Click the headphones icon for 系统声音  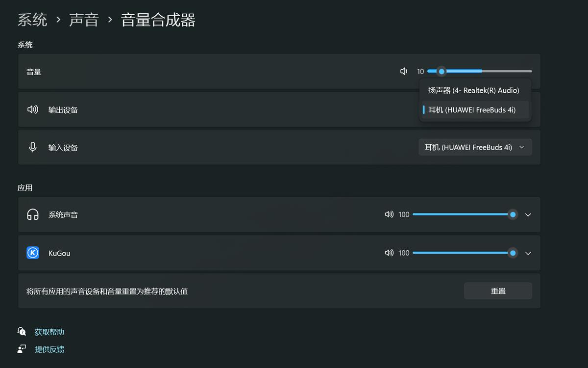click(x=33, y=214)
